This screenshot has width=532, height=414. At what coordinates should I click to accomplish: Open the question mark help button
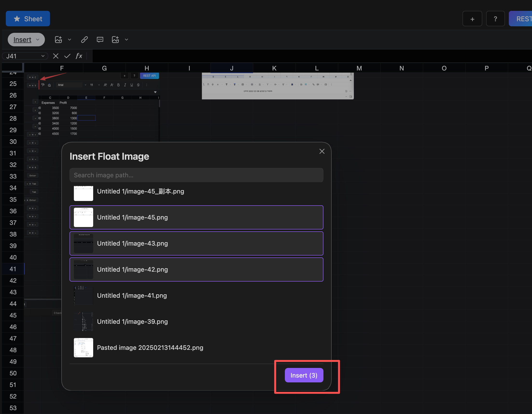tap(495, 19)
